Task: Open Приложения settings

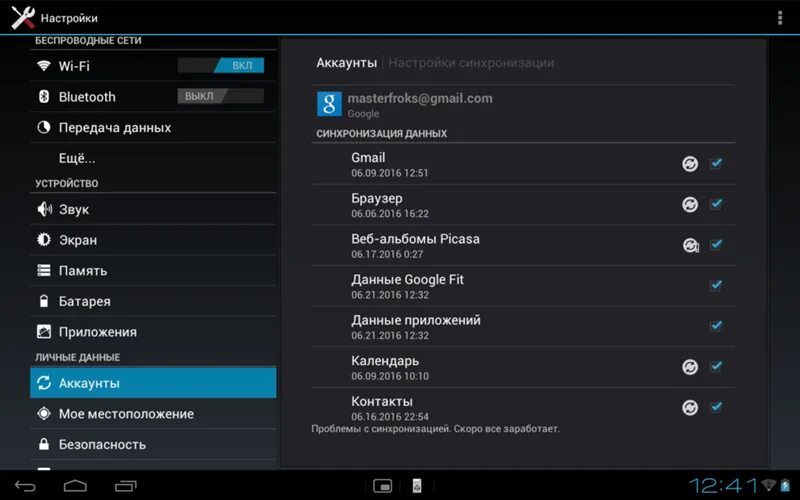Action: (x=153, y=332)
